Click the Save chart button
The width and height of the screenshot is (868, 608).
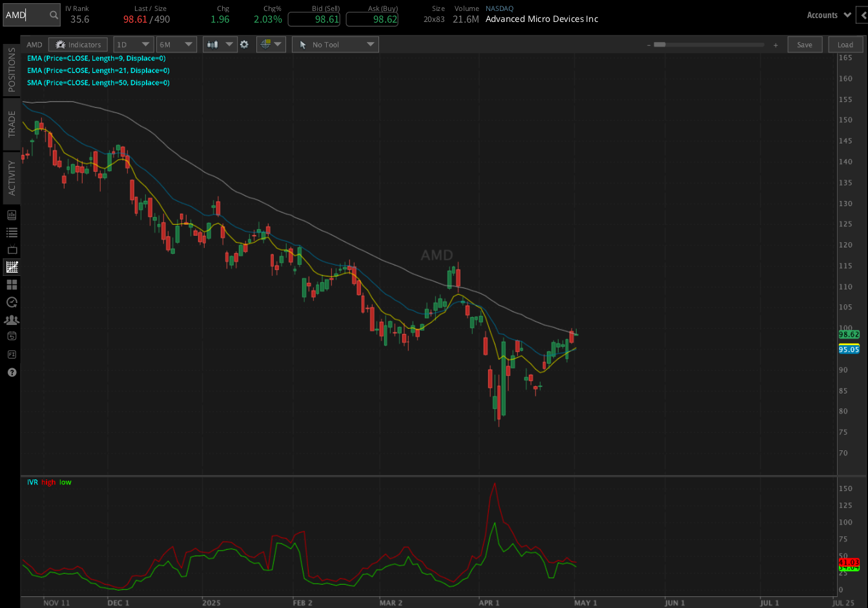click(805, 45)
